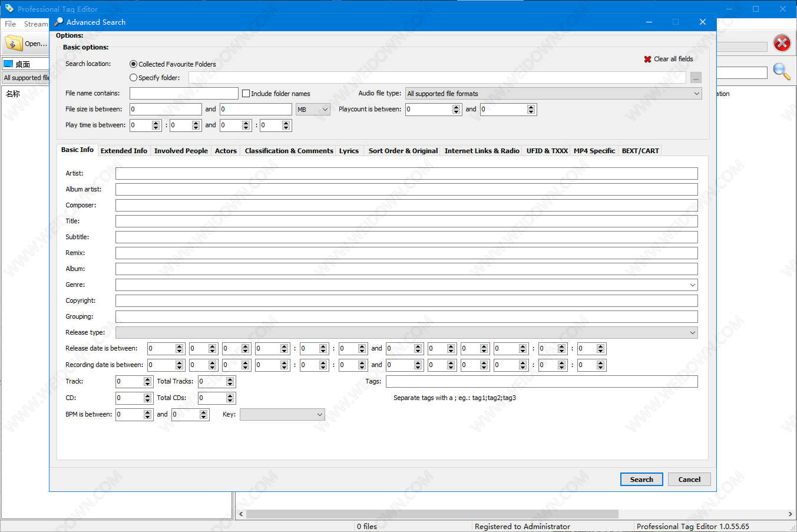Switch to the Basic Info tab
The width and height of the screenshot is (797, 532).
click(x=77, y=150)
